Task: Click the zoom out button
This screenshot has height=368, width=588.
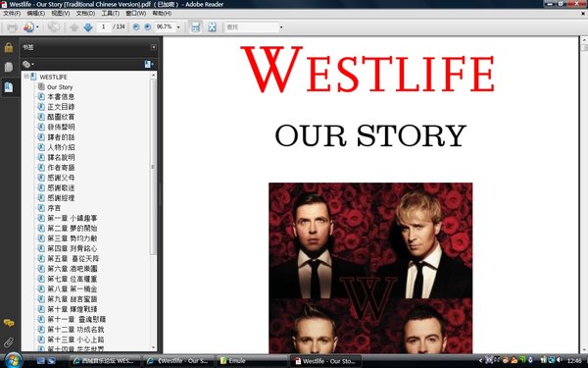Action: tap(136, 27)
